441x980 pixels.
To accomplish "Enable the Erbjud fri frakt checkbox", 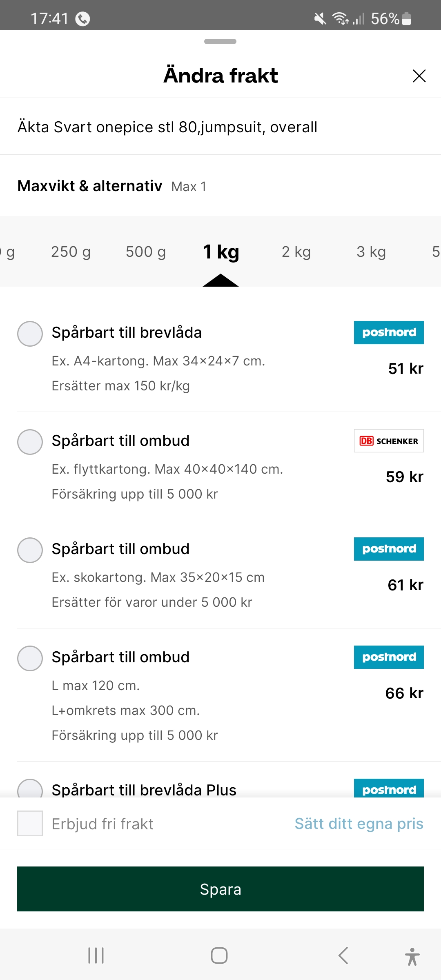I will click(x=30, y=824).
